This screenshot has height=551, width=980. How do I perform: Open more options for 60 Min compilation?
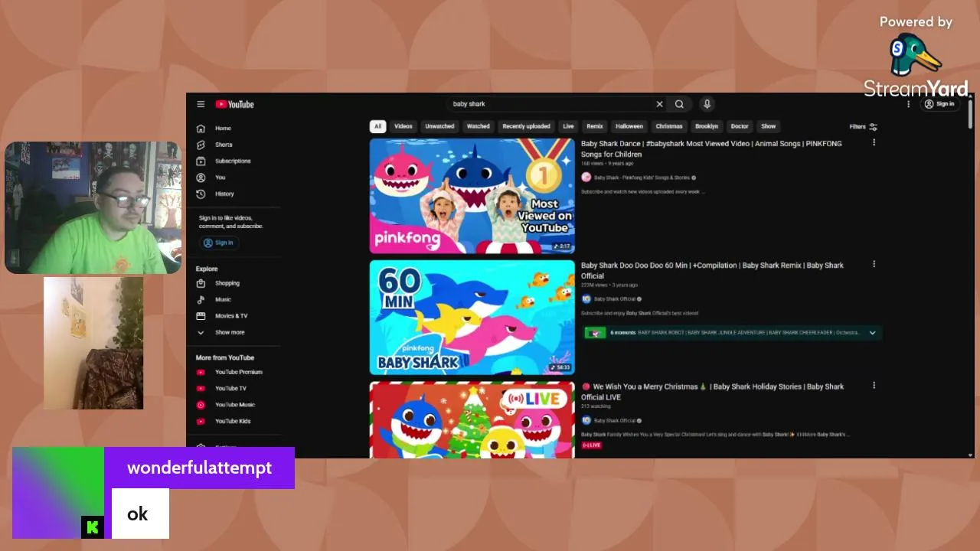874,264
